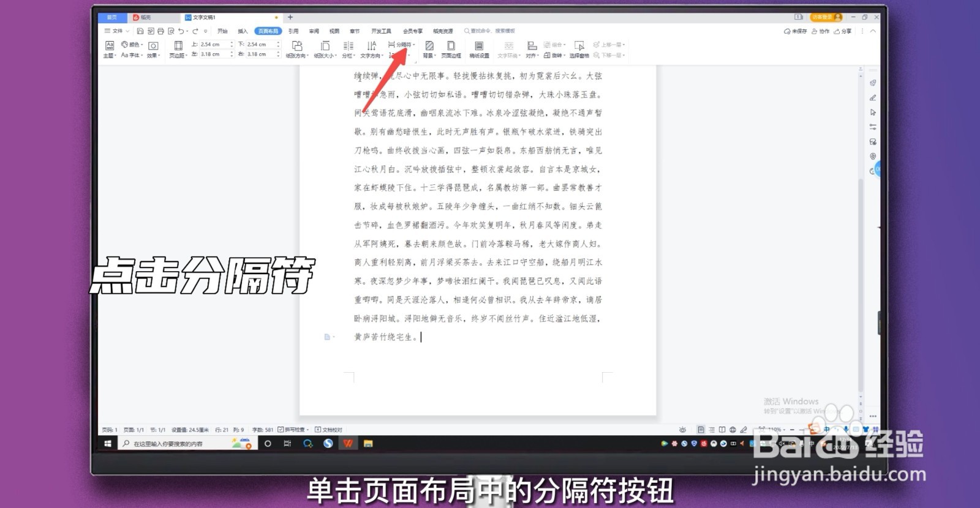Viewport: 980px width, 508px height.
Task: Click the Save icon in quick toolbar
Action: click(140, 31)
